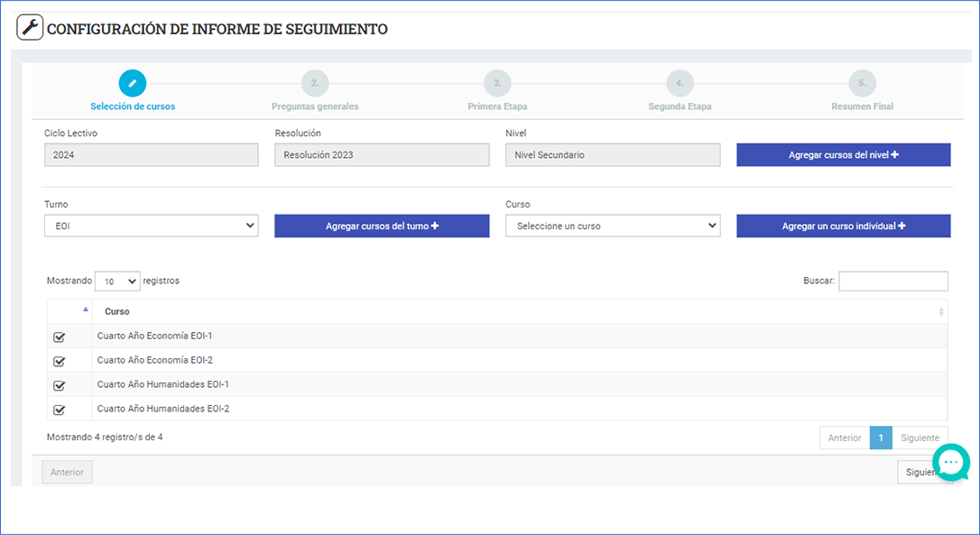
Task: Click Agregar cursos del nivel button
Action: 843,155
